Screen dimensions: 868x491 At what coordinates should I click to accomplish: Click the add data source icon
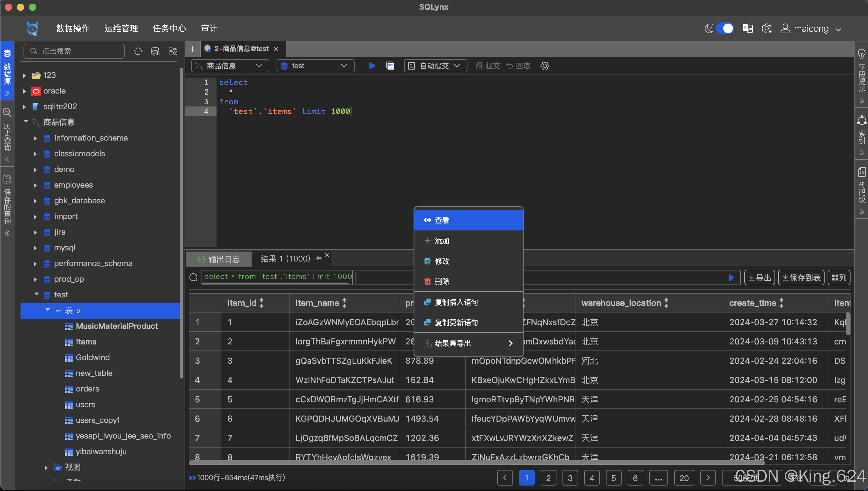pyautogui.click(x=155, y=51)
